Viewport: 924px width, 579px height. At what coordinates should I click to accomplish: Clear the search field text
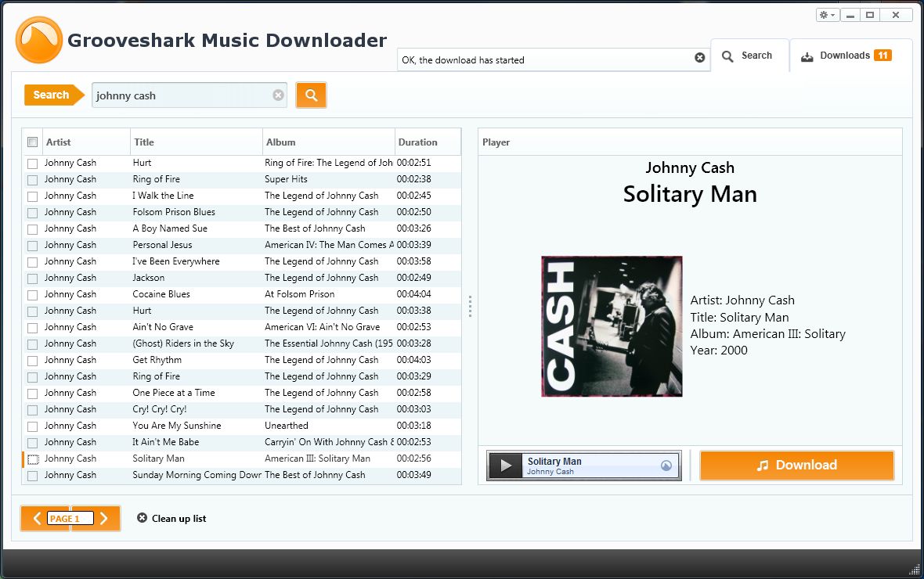click(278, 95)
